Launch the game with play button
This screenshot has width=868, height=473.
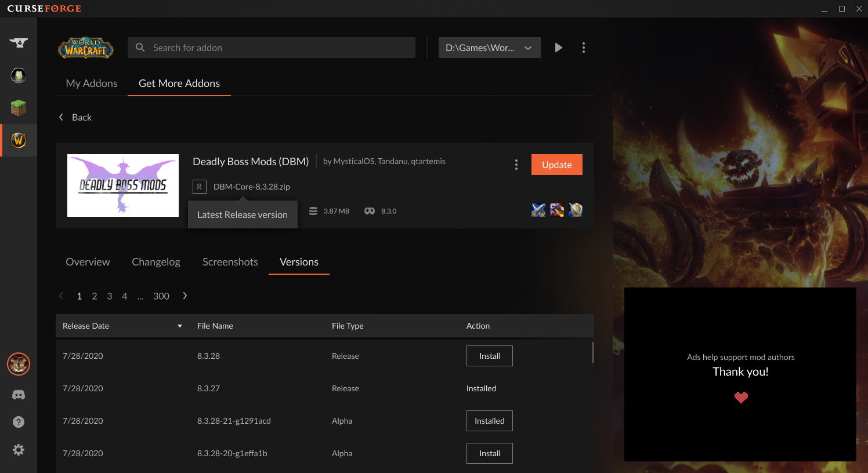tap(558, 48)
